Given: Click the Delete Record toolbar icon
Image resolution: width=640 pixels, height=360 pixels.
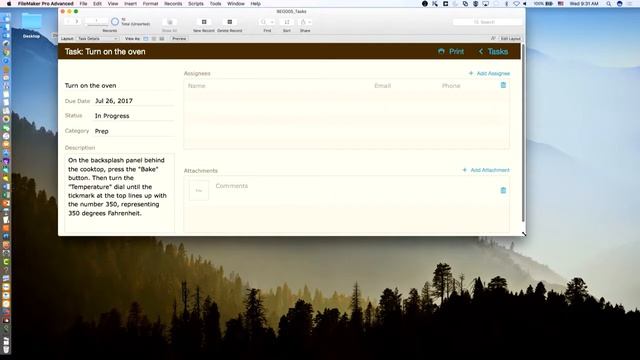Looking at the screenshot, I should coord(229,22).
